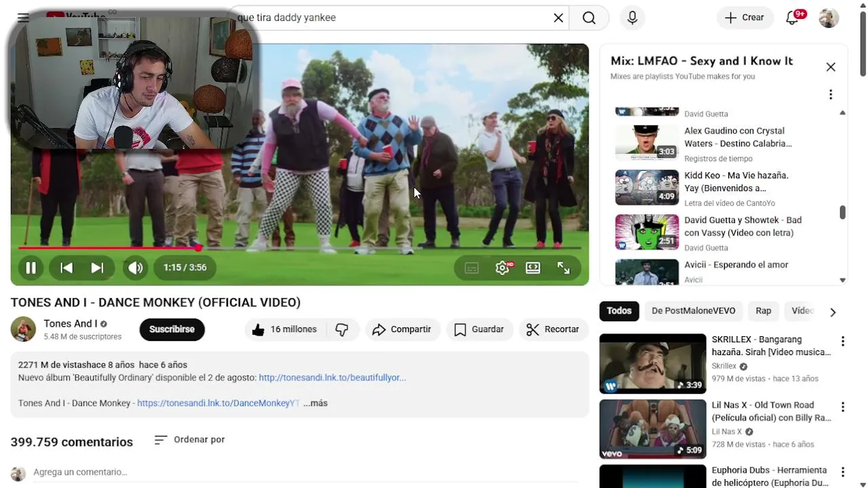Like the video, 16 millones
This screenshot has width=868, height=488.
(x=285, y=329)
